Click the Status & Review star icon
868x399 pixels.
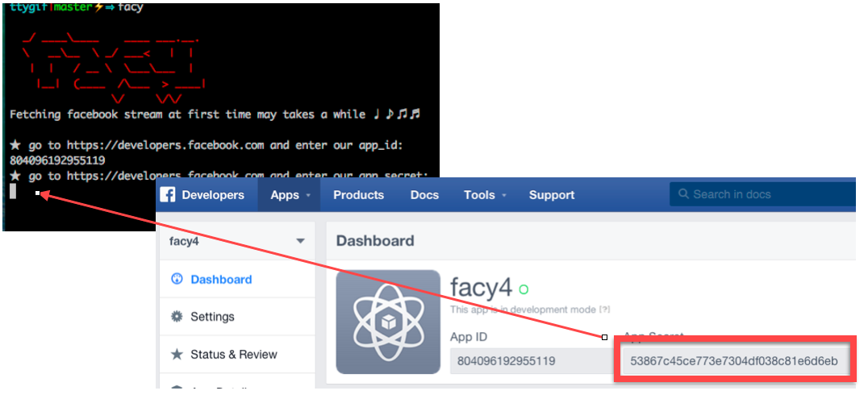point(177,354)
